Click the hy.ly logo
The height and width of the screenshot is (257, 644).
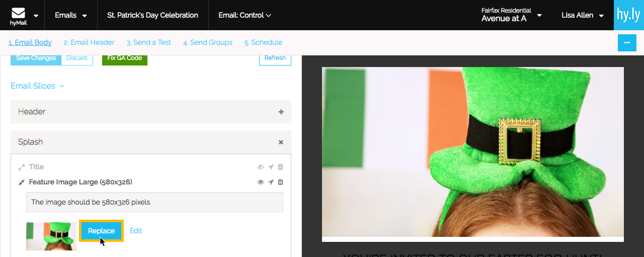click(x=629, y=15)
